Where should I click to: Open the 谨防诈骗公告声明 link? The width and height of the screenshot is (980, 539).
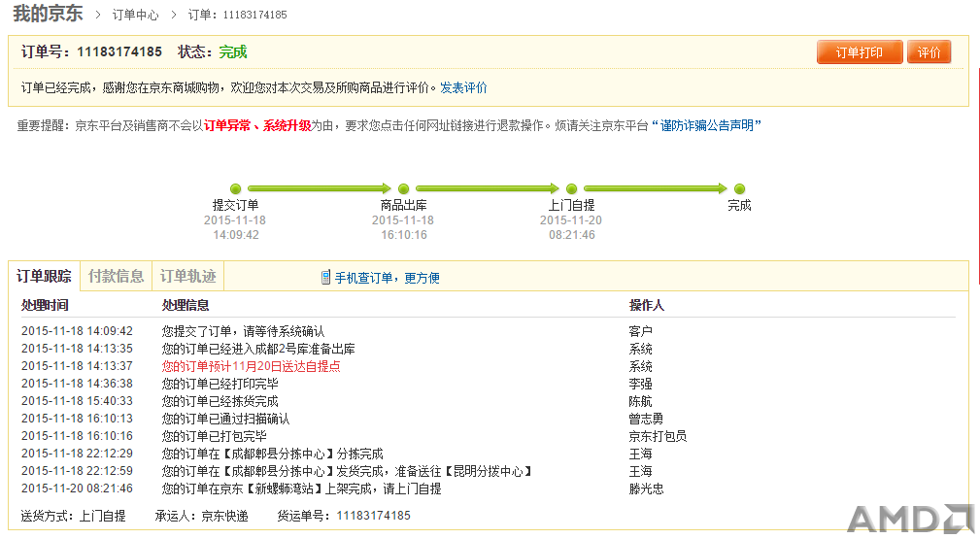click(x=707, y=125)
